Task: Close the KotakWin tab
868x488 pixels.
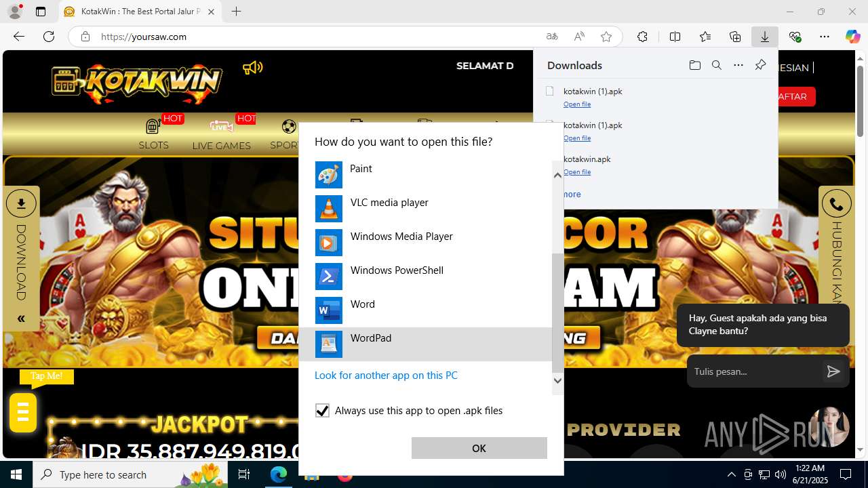Action: 211,12
